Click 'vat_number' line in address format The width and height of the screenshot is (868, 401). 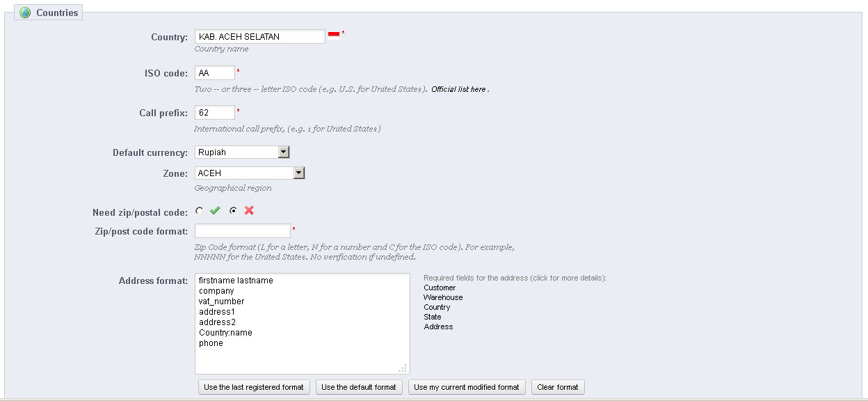(x=221, y=301)
